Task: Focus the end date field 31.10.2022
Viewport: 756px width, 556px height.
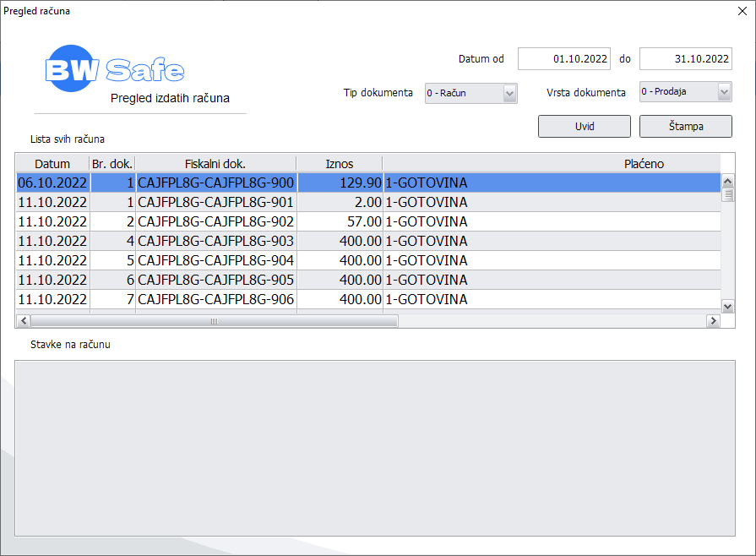Action: 685,59
